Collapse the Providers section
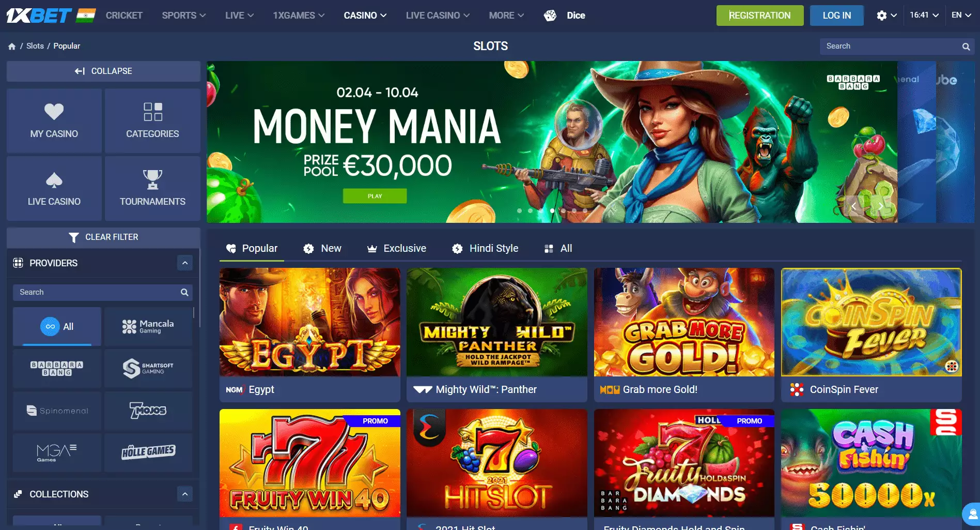Viewport: 980px width, 530px height. click(x=185, y=263)
